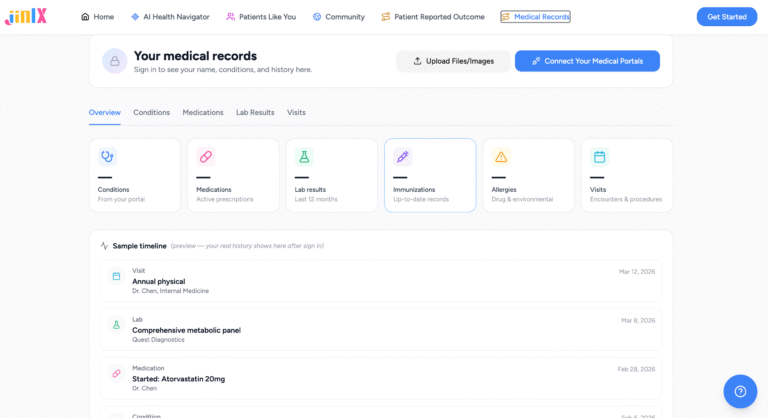
Task: Select Started: Atorvastatin 20mg entry
Action: click(381, 378)
